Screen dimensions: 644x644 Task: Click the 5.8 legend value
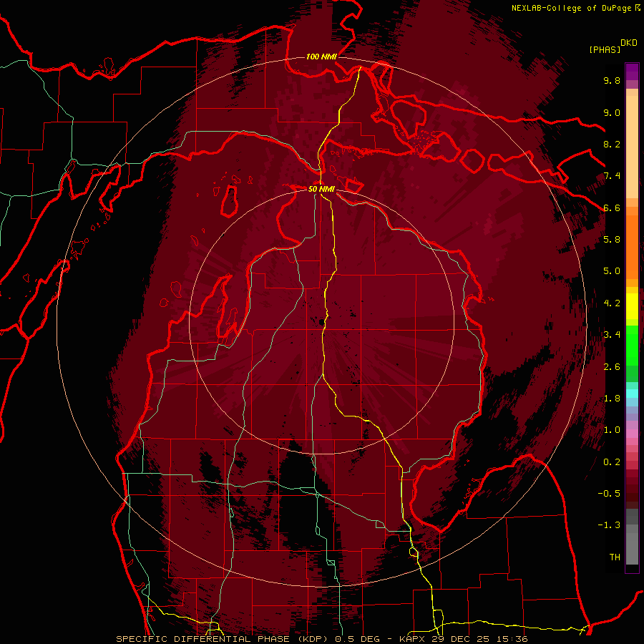612,240
